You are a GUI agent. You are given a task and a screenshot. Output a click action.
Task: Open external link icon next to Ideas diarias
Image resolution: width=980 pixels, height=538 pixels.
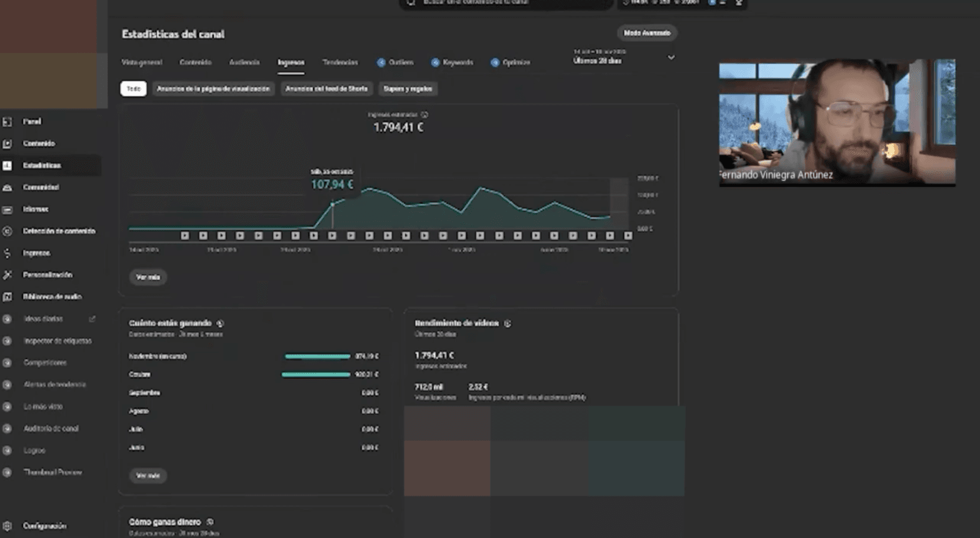coord(92,319)
